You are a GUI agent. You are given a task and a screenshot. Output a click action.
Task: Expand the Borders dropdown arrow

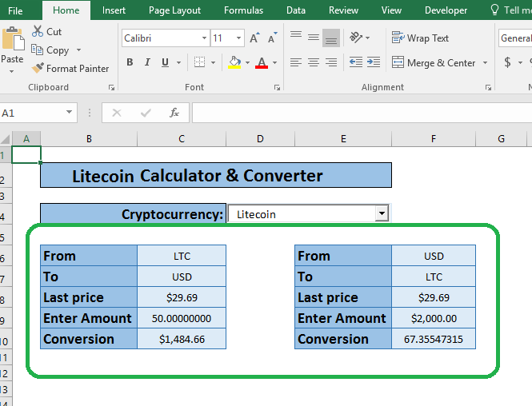click(x=213, y=62)
